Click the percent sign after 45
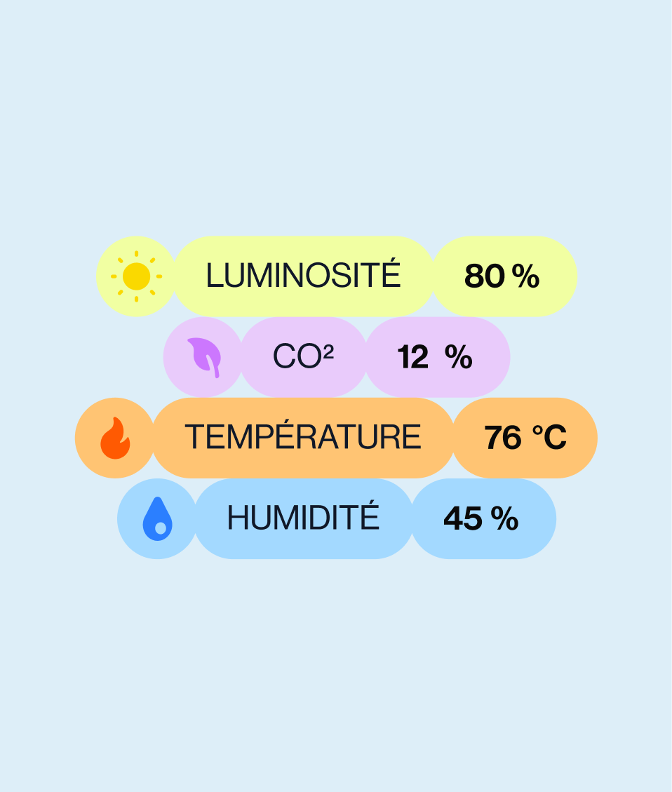The height and width of the screenshot is (792, 672). point(504,519)
